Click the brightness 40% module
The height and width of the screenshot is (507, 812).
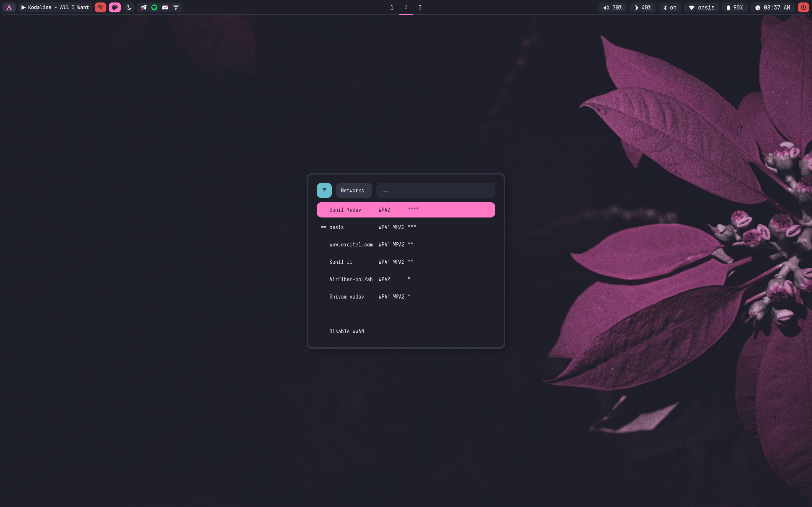click(x=643, y=7)
